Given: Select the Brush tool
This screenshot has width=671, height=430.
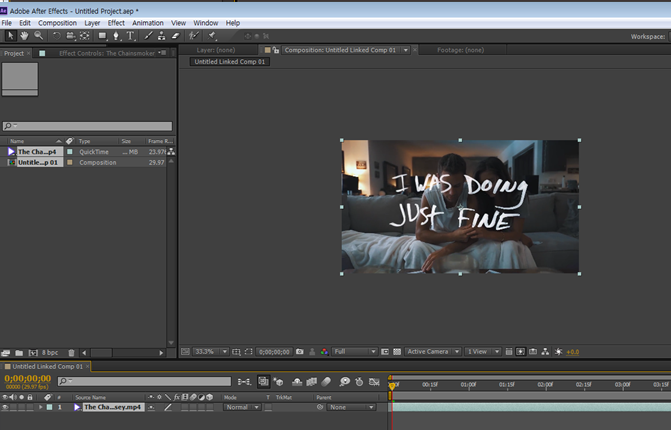Looking at the screenshot, I should pyautogui.click(x=148, y=36).
